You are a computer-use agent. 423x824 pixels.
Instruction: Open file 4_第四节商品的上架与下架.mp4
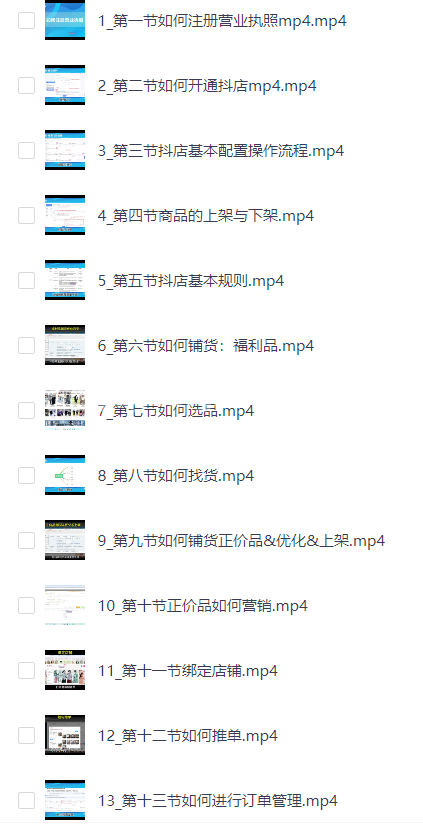click(x=206, y=215)
